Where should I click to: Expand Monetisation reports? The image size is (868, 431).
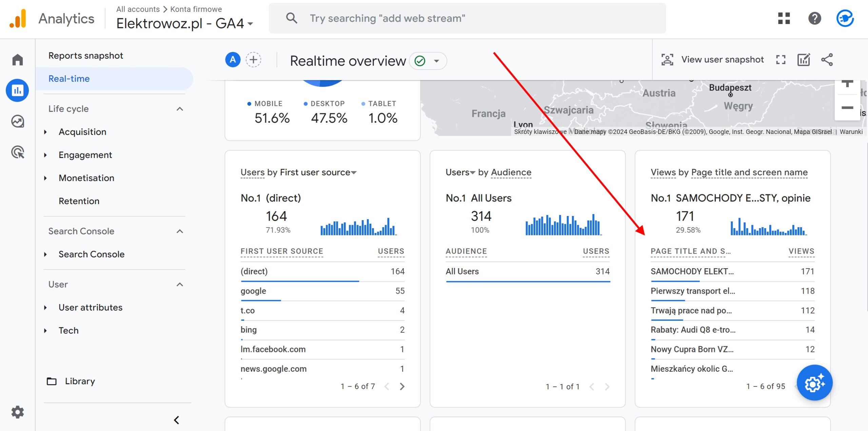pyautogui.click(x=45, y=178)
